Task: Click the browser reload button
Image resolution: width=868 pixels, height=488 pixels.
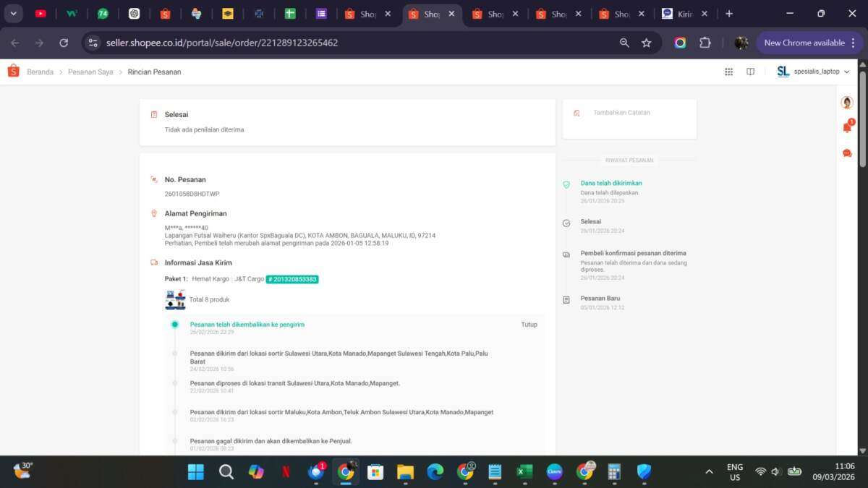Action: 64,43
